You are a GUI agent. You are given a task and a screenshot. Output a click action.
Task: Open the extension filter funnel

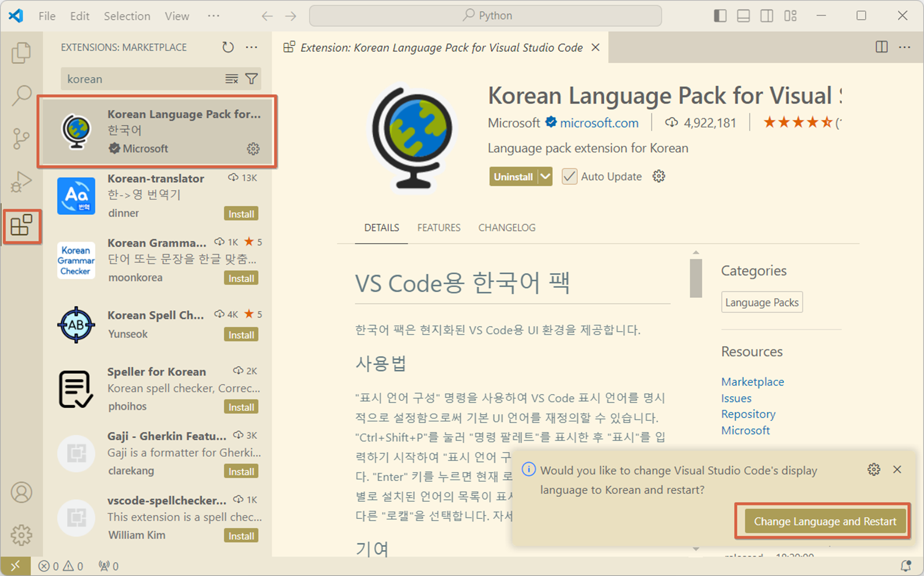coord(252,79)
